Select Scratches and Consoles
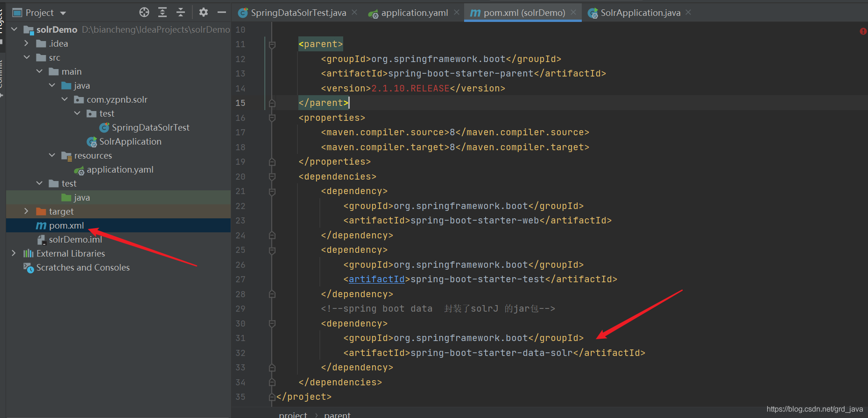The height and width of the screenshot is (418, 868). tap(83, 267)
